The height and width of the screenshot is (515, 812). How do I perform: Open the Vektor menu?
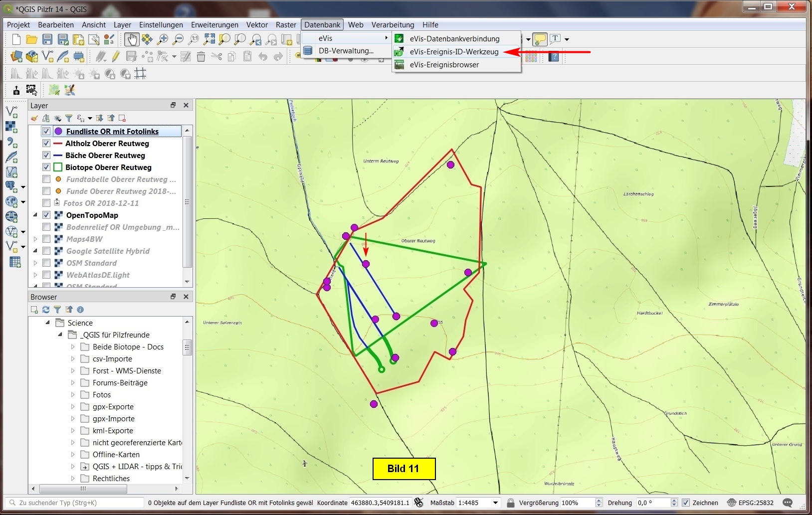tap(257, 25)
